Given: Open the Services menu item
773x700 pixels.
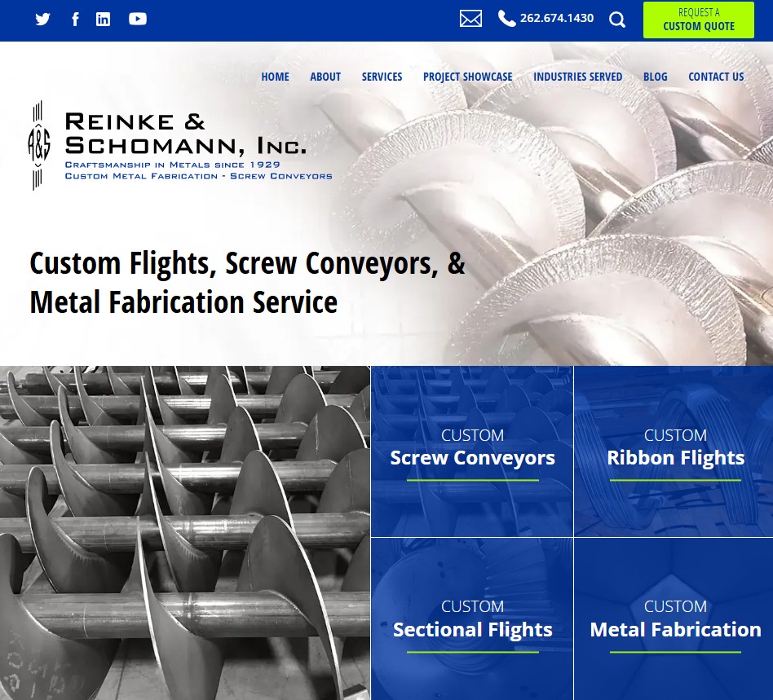Looking at the screenshot, I should pyautogui.click(x=382, y=77).
